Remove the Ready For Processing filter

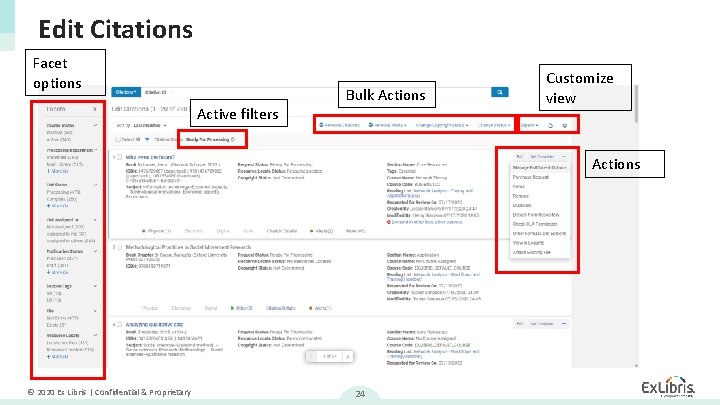tap(233, 140)
